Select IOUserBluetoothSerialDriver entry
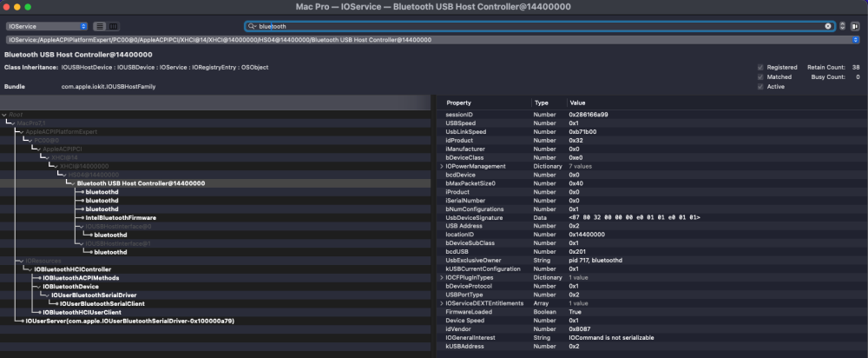Image resolution: width=868 pixels, height=358 pixels. [x=94, y=295]
